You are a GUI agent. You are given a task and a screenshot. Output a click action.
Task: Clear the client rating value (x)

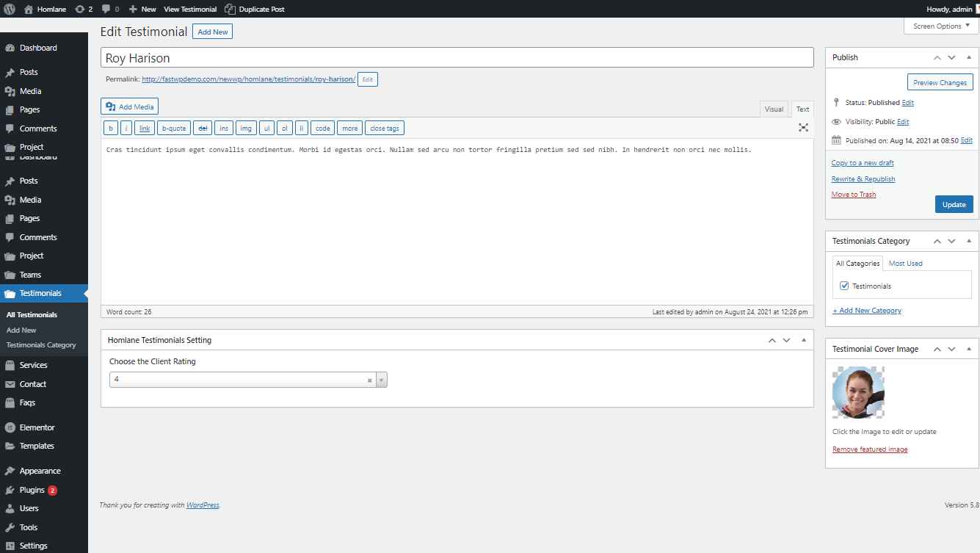pyautogui.click(x=369, y=380)
